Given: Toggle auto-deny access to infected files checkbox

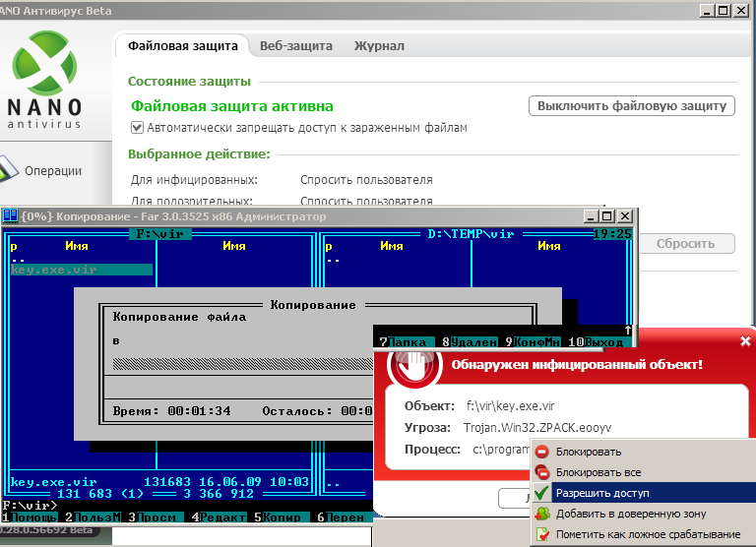Looking at the screenshot, I should pos(138,128).
